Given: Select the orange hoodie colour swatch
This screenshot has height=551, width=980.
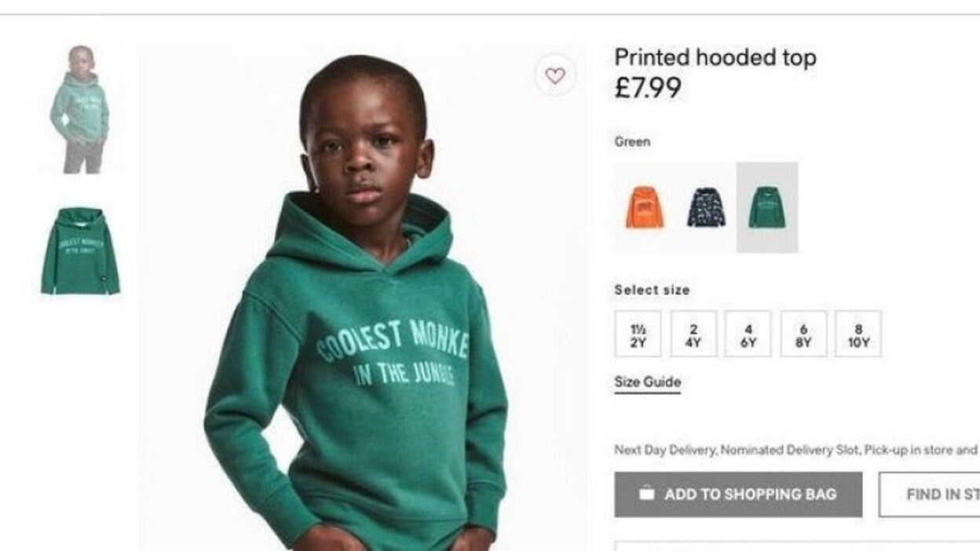Looking at the screenshot, I should pyautogui.click(x=645, y=207).
